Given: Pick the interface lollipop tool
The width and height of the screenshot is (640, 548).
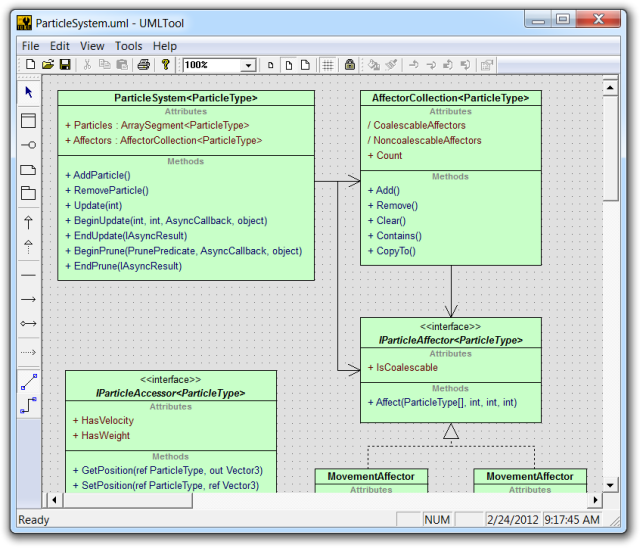Looking at the screenshot, I should point(29,145).
